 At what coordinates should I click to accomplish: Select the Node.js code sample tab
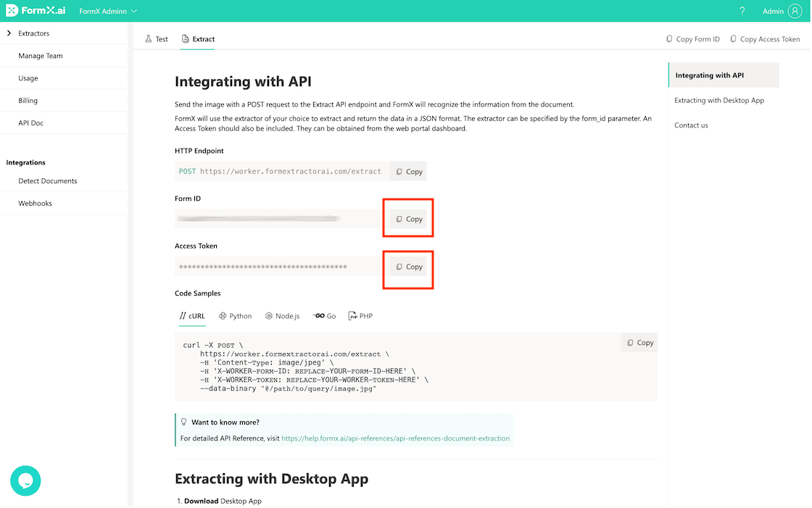(x=282, y=316)
